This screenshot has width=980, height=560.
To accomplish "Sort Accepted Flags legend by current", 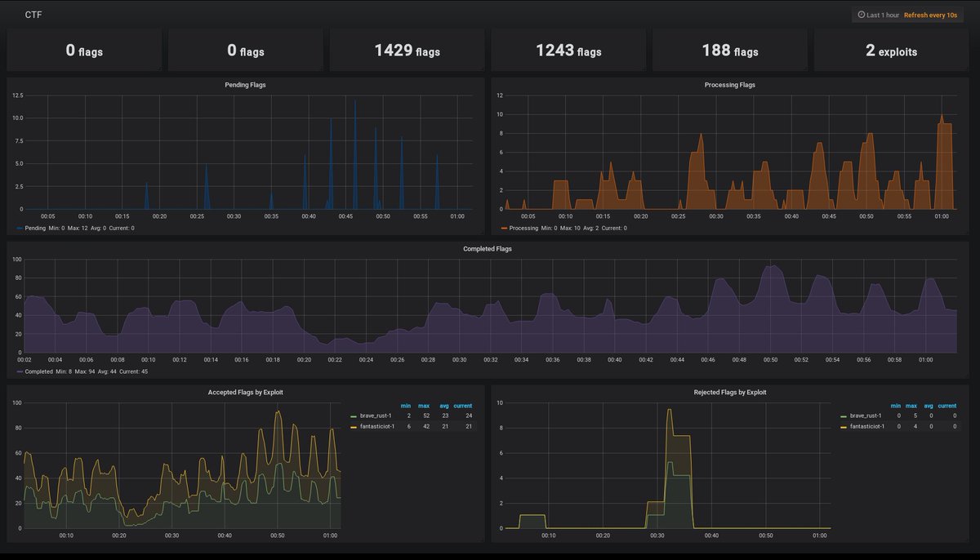I will tap(463, 406).
